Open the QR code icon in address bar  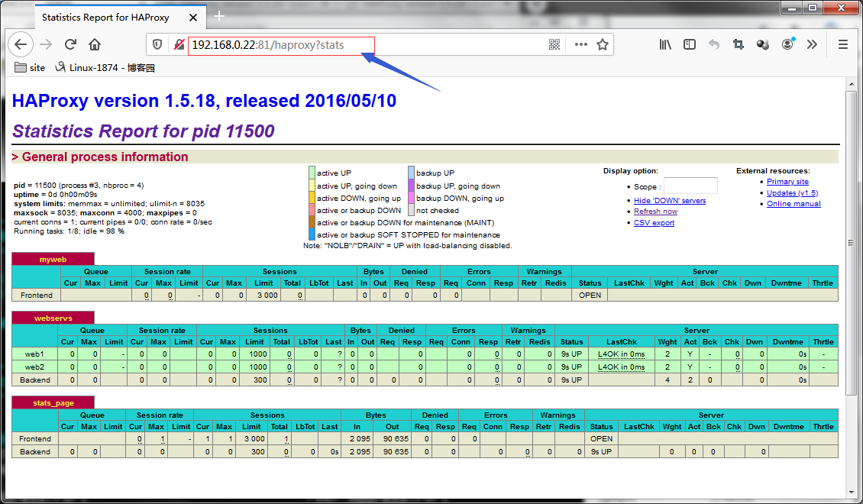tap(554, 44)
